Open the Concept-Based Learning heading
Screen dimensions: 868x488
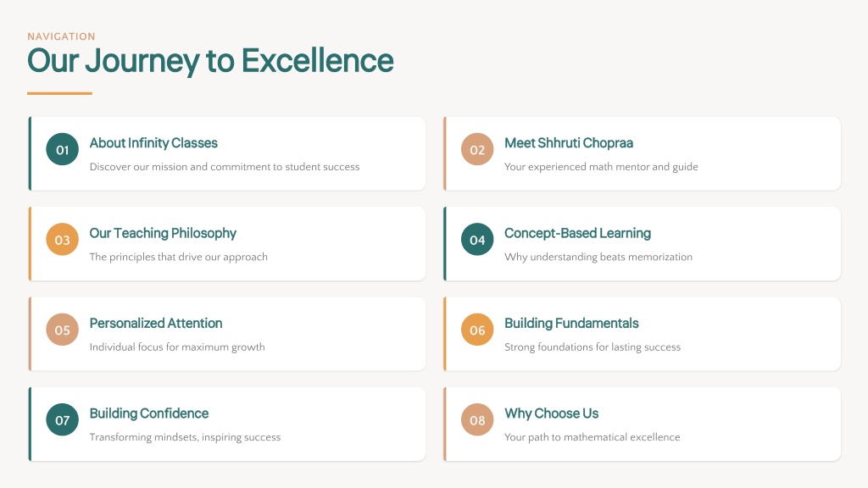click(577, 233)
